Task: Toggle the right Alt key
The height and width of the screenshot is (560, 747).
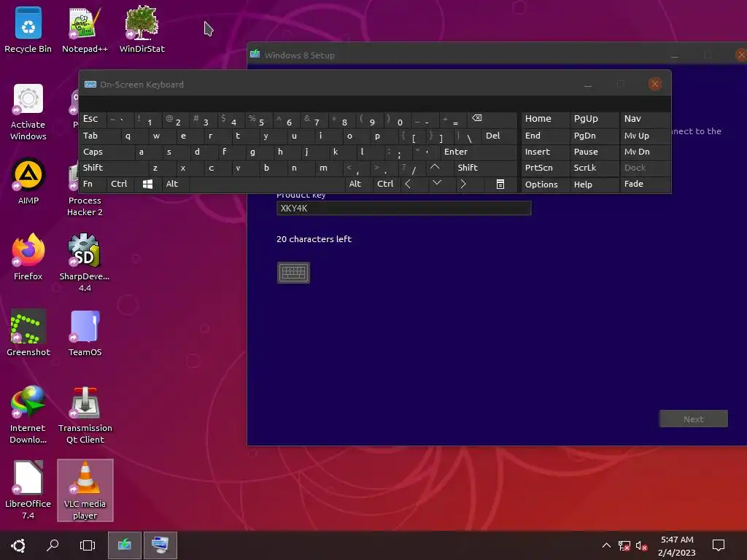Action: pyautogui.click(x=358, y=184)
